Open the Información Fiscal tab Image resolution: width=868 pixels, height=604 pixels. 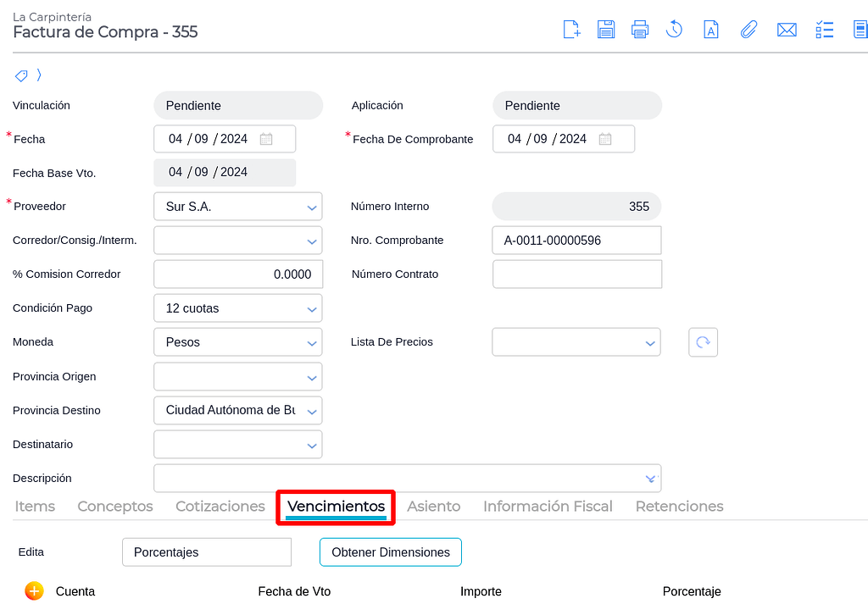548,506
